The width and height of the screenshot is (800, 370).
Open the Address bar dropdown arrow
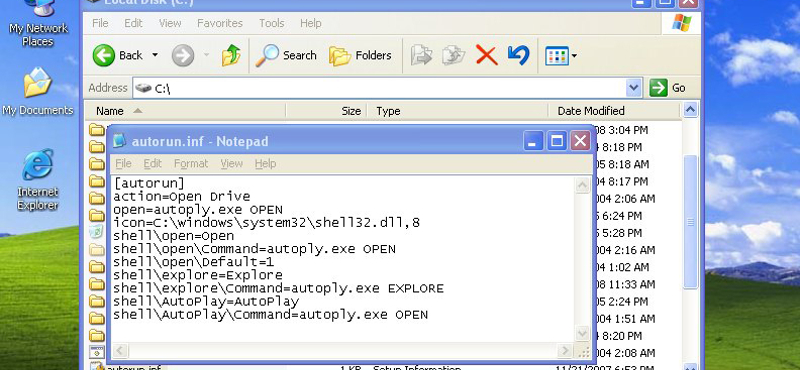coord(633,88)
